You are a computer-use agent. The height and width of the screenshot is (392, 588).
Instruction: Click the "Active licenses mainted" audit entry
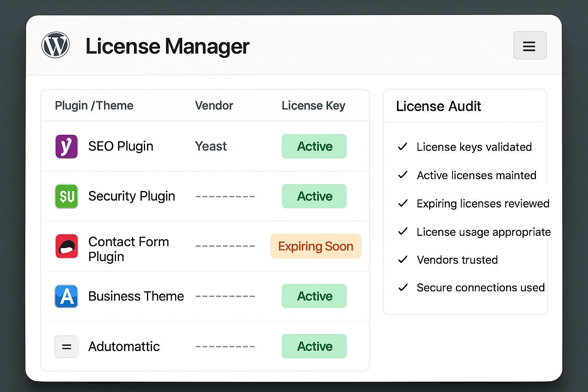pos(476,175)
